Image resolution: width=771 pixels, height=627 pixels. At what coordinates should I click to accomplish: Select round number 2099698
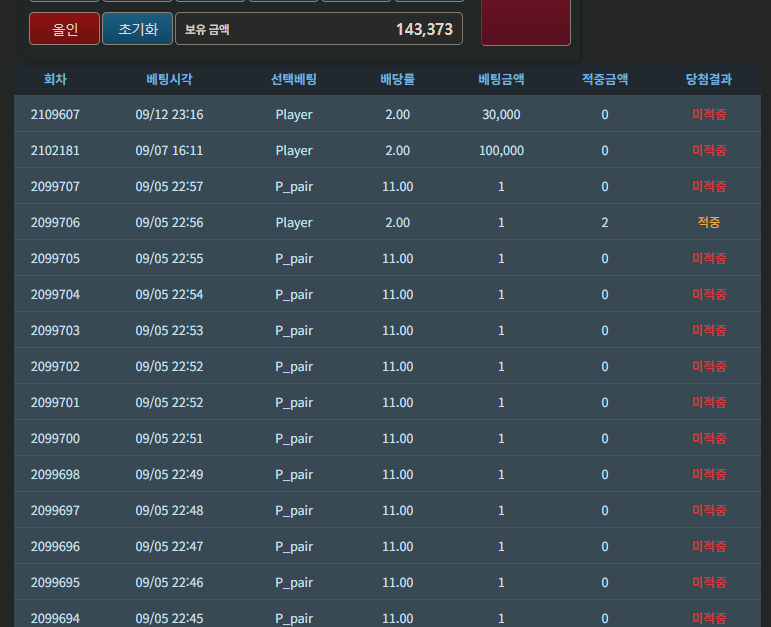55,475
